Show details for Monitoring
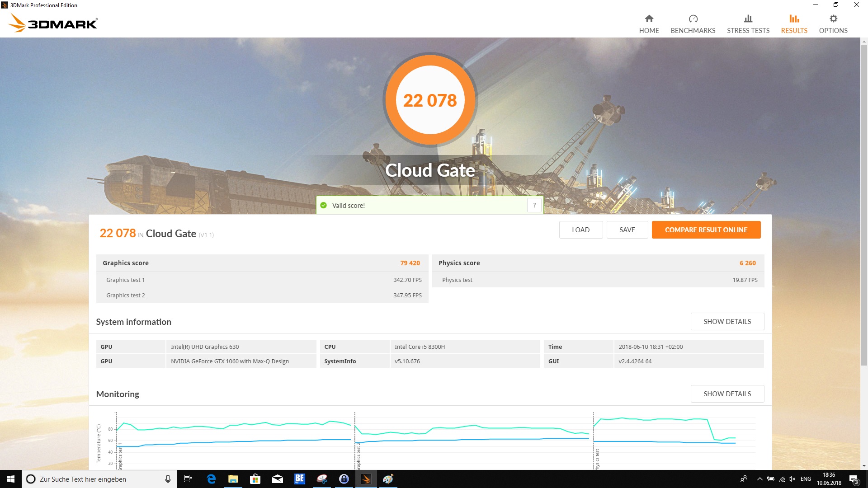 coord(727,394)
